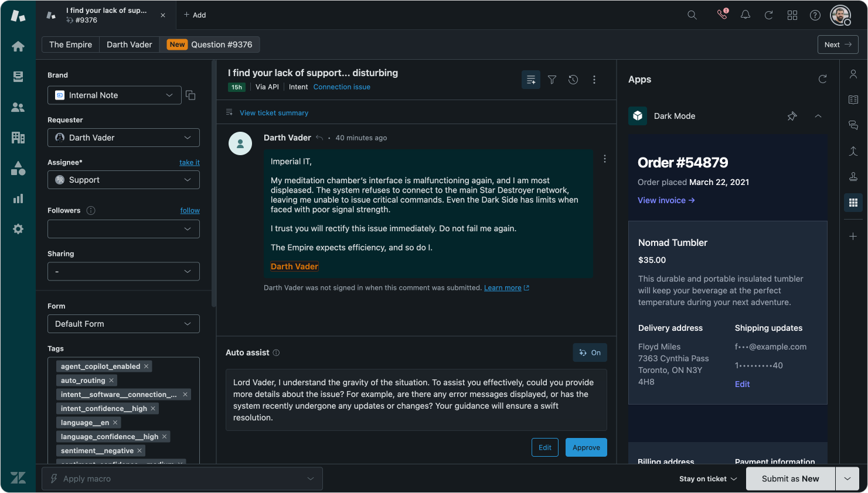Viewport: 868px width, 493px height.
Task: Copy brand using icon beside Internal Note
Action: tap(190, 95)
